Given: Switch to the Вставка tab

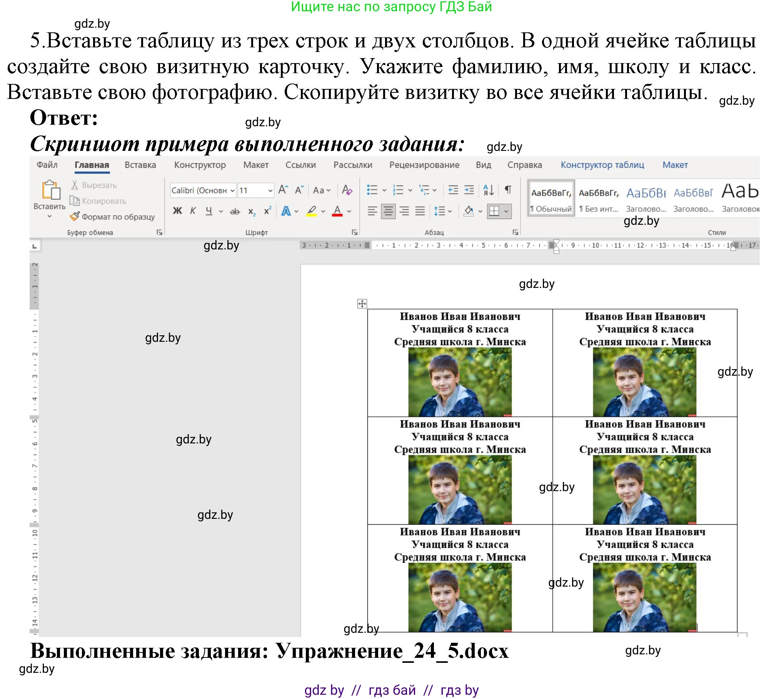Looking at the screenshot, I should click(140, 165).
